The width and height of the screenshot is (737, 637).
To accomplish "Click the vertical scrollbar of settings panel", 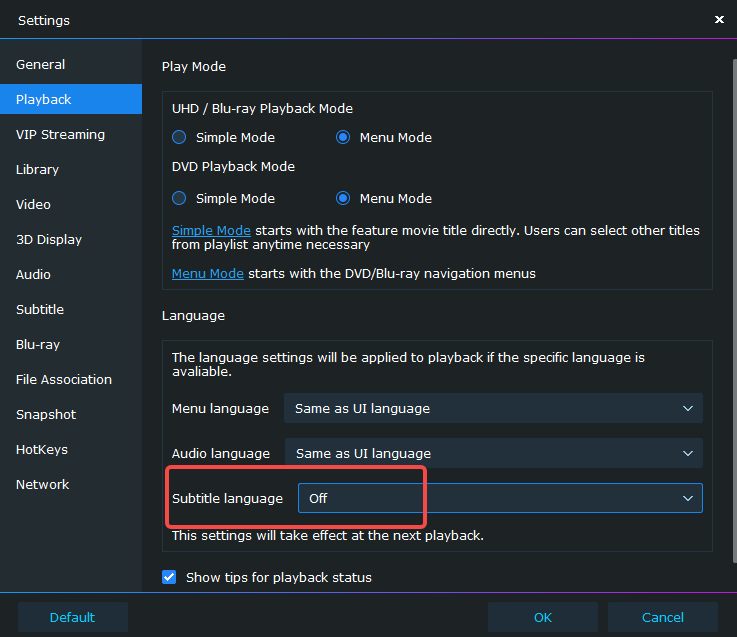I will (x=732, y=300).
